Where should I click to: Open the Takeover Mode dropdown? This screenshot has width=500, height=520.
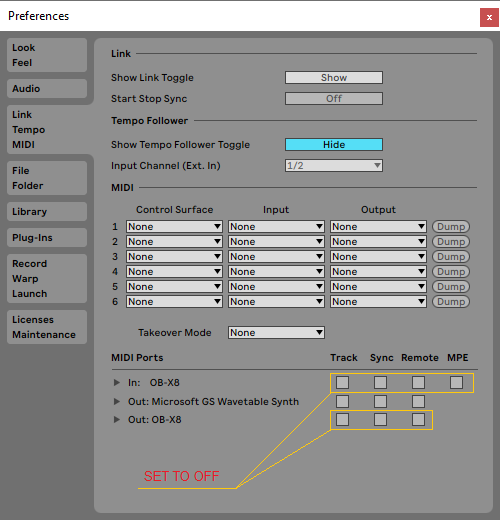276,333
